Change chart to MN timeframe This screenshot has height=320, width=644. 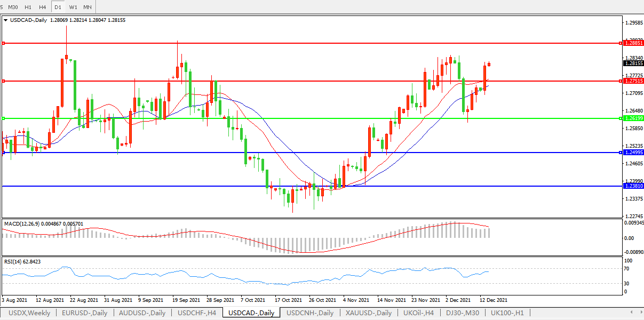[x=88, y=7]
